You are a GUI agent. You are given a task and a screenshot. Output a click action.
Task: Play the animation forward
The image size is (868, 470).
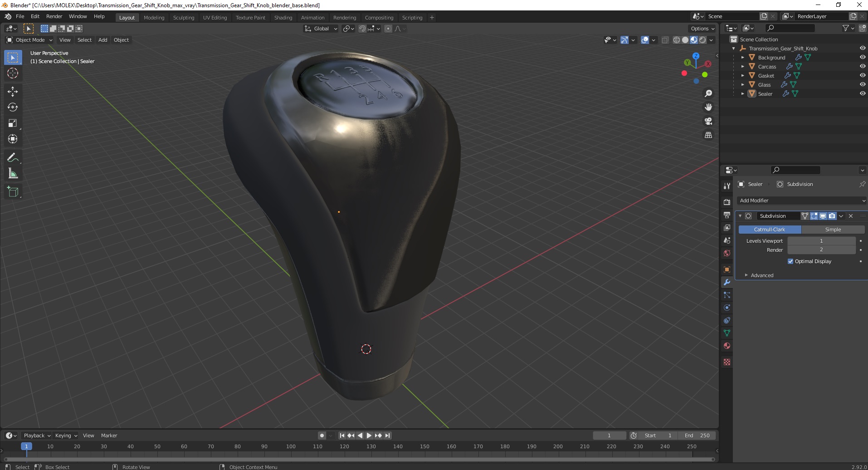pyautogui.click(x=369, y=436)
